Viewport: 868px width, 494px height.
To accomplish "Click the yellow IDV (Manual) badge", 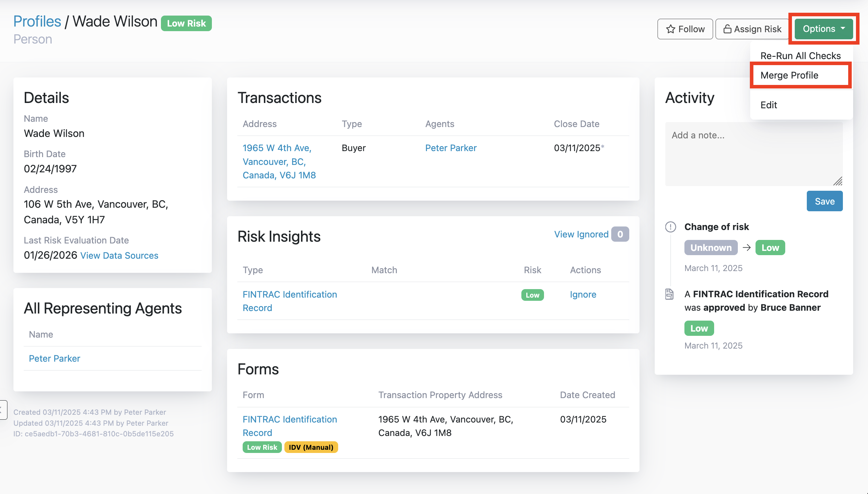I will coord(311,447).
